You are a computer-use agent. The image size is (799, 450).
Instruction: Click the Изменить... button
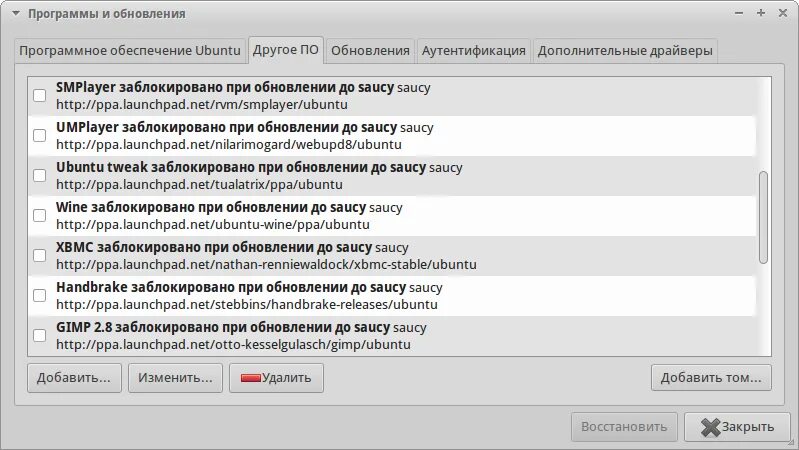175,378
